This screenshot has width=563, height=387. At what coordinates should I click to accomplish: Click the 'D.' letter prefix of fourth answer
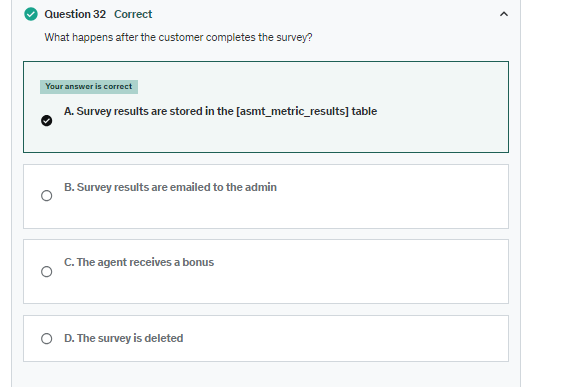pyautogui.click(x=69, y=338)
